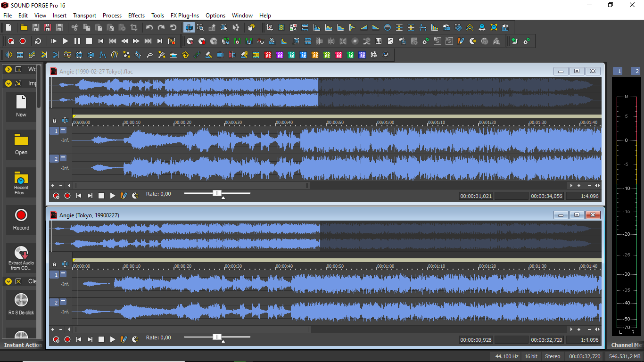
Task: Click the 44.100 Hz status bar entry
Action: point(506,356)
